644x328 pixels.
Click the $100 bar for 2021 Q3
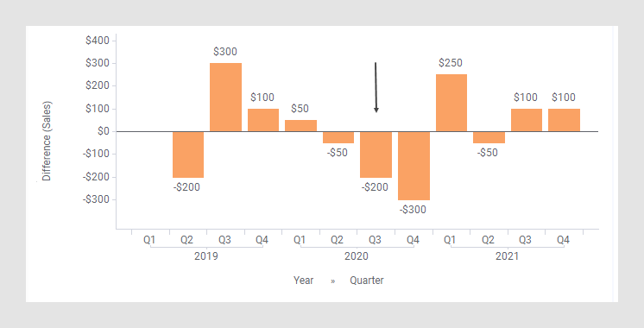[527, 120]
